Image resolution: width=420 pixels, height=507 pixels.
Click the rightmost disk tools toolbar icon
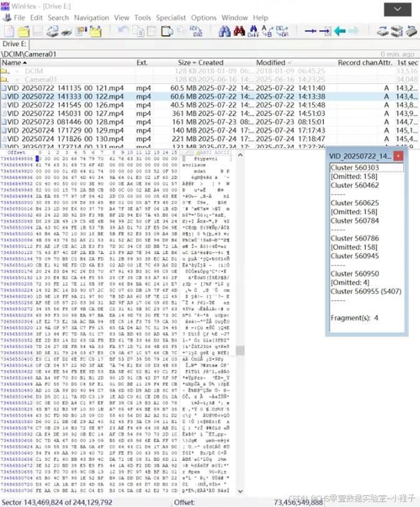[x=411, y=31]
